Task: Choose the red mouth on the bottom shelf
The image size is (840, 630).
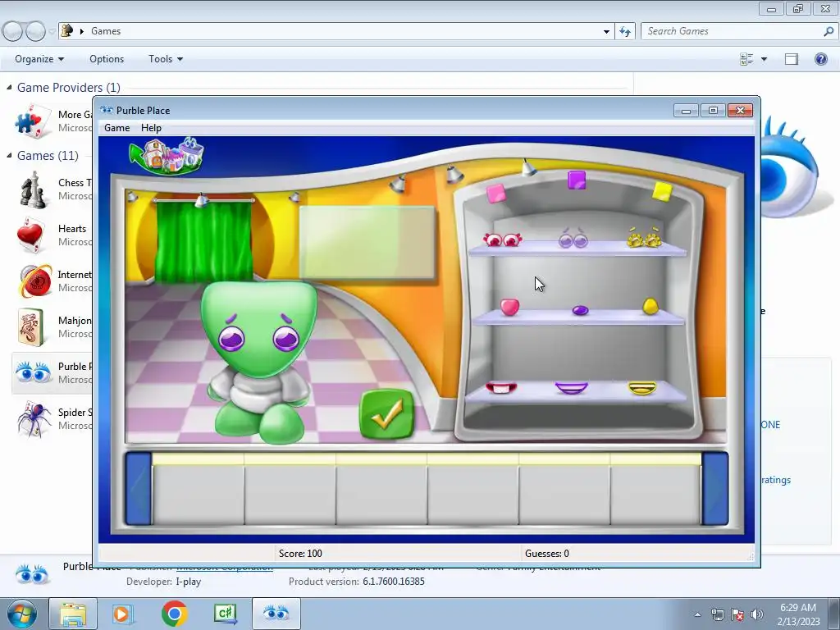Action: [501, 387]
